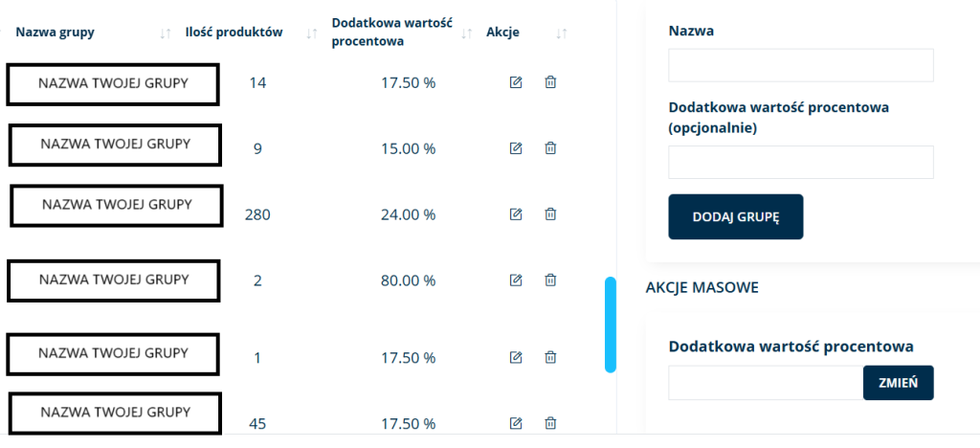Delete the group with 80.00 % value
The image size is (980, 448).
pos(550,280)
